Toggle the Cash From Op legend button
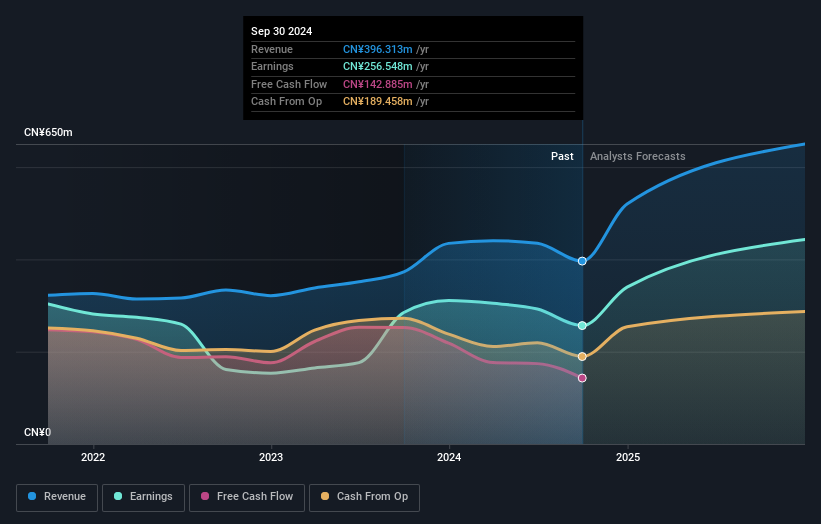Image resolution: width=821 pixels, height=524 pixels. click(x=364, y=497)
